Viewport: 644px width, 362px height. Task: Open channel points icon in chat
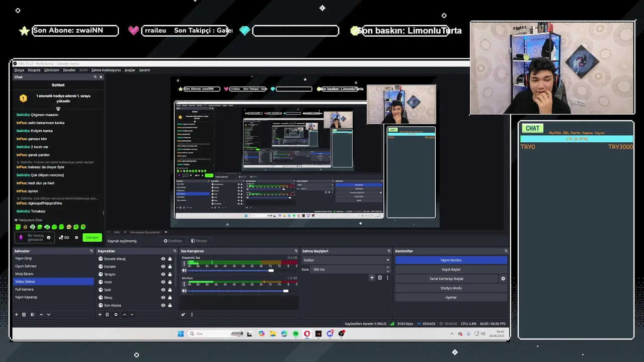pyautogui.click(x=64, y=237)
